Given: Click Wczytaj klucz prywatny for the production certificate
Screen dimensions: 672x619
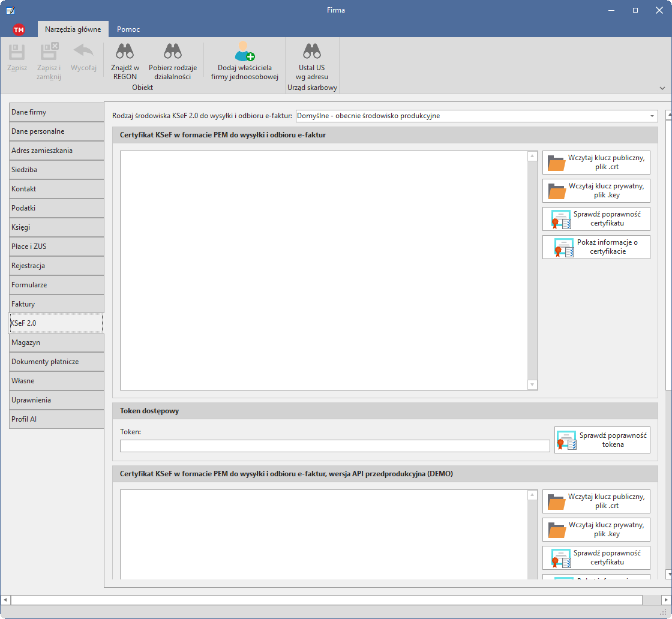Looking at the screenshot, I should [x=596, y=191].
